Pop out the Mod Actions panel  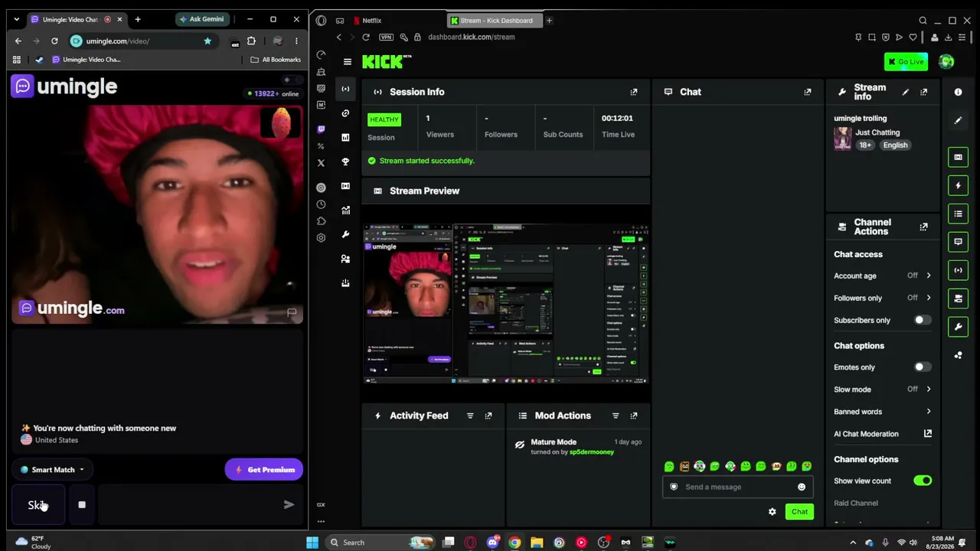(x=634, y=416)
